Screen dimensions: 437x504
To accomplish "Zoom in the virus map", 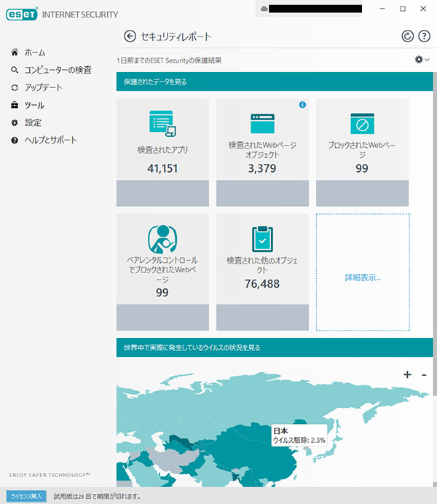I will (x=407, y=375).
